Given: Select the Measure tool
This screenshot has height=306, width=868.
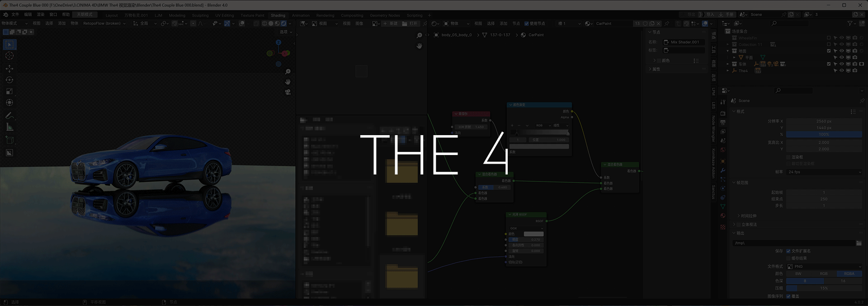Looking at the screenshot, I should tap(9, 127).
